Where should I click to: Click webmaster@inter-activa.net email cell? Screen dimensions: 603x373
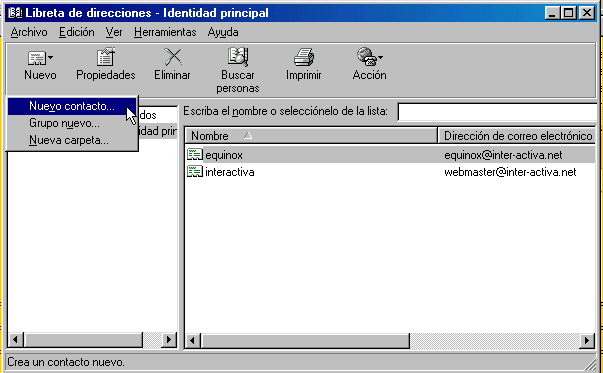pos(510,172)
